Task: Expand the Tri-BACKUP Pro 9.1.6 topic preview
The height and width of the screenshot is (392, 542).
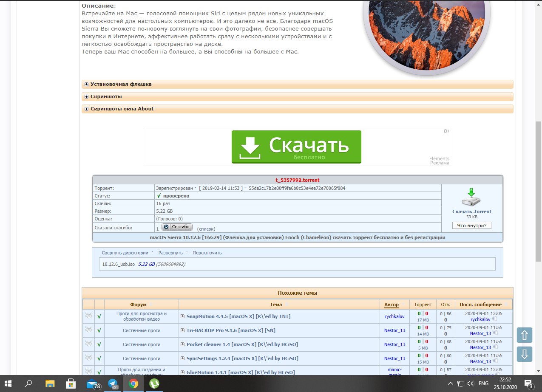Action: [x=183, y=330]
